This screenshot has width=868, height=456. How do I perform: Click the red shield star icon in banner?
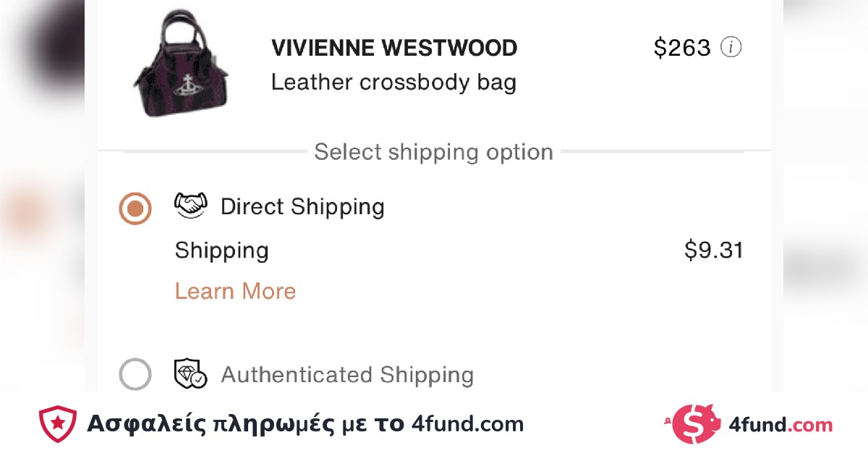pyautogui.click(x=58, y=423)
